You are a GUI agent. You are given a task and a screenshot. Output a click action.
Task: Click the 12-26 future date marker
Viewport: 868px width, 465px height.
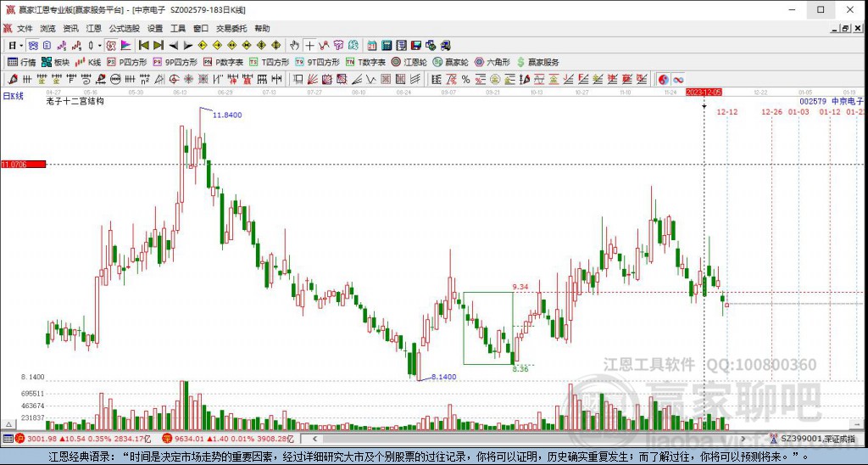click(x=771, y=112)
